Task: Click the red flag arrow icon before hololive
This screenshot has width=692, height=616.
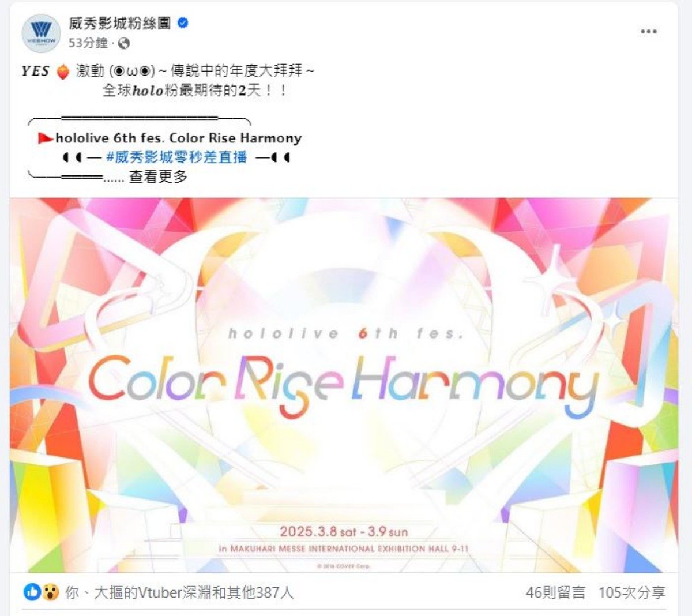Action: 45,138
